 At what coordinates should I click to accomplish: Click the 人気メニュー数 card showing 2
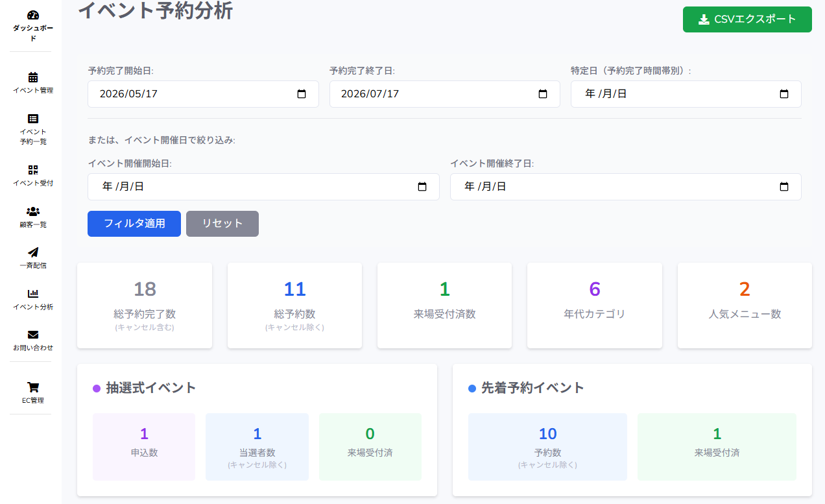click(745, 306)
